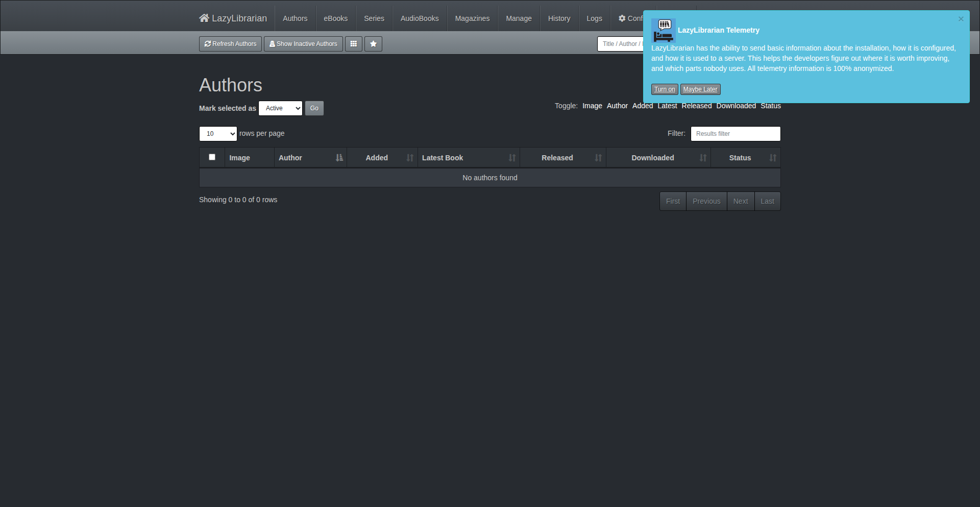980x507 pixels.
Task: Click the LazyLibrarian Telemetry logo icon
Action: click(x=664, y=30)
